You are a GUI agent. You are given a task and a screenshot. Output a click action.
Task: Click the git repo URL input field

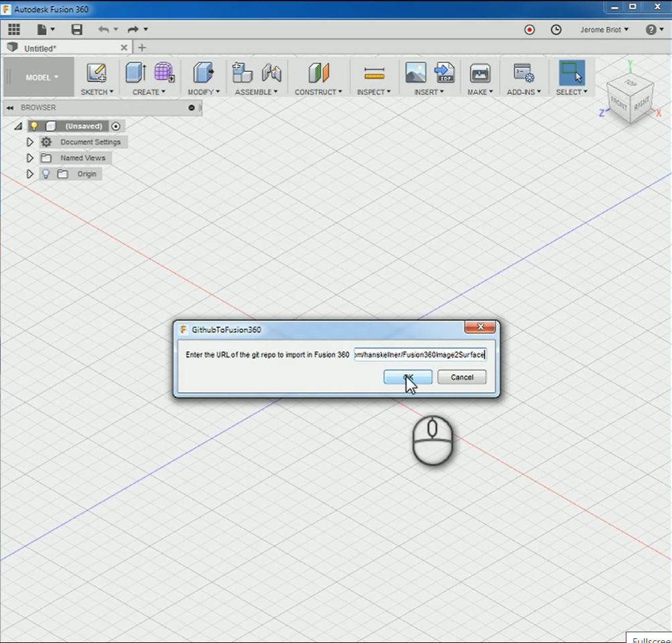point(419,354)
